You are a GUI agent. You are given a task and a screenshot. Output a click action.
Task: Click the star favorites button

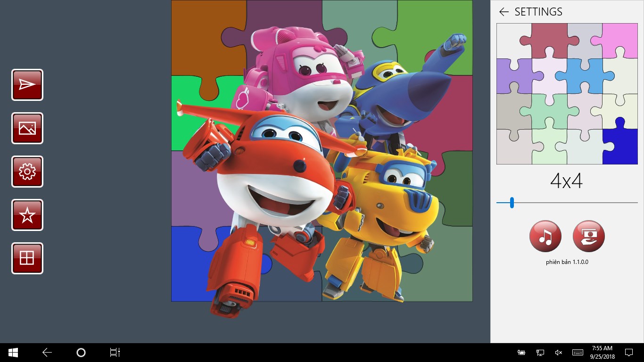coord(27,215)
